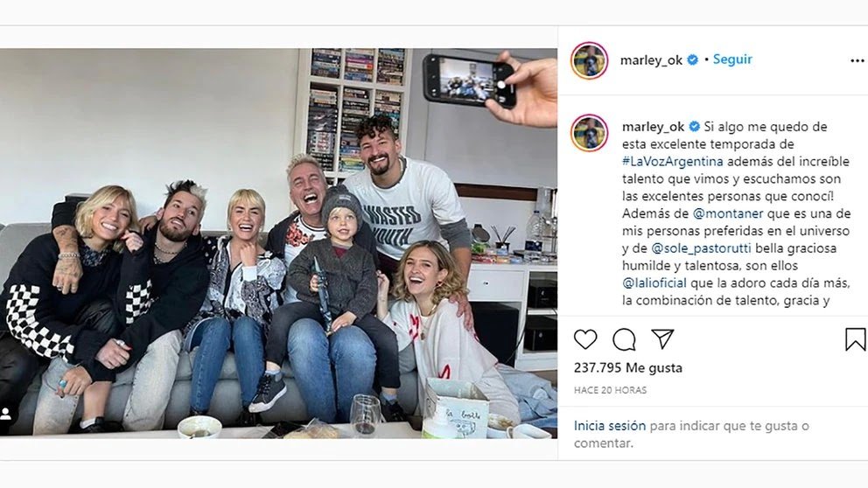View 237.795 Me gusta likes list
The image size is (868, 488).
[x=627, y=368]
